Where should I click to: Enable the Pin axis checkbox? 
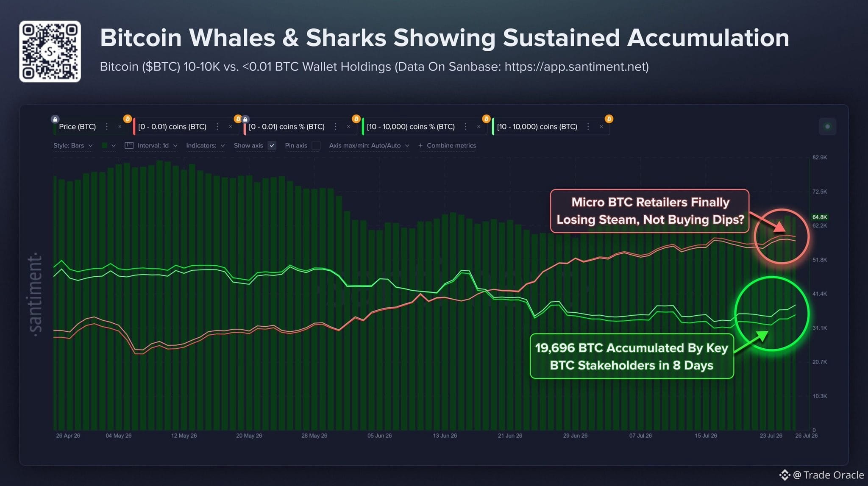coord(316,145)
